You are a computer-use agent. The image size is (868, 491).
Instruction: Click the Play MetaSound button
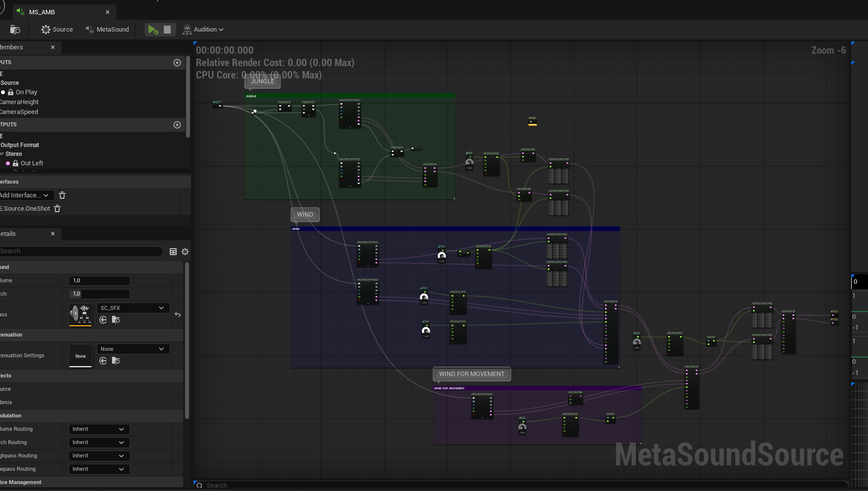(153, 30)
